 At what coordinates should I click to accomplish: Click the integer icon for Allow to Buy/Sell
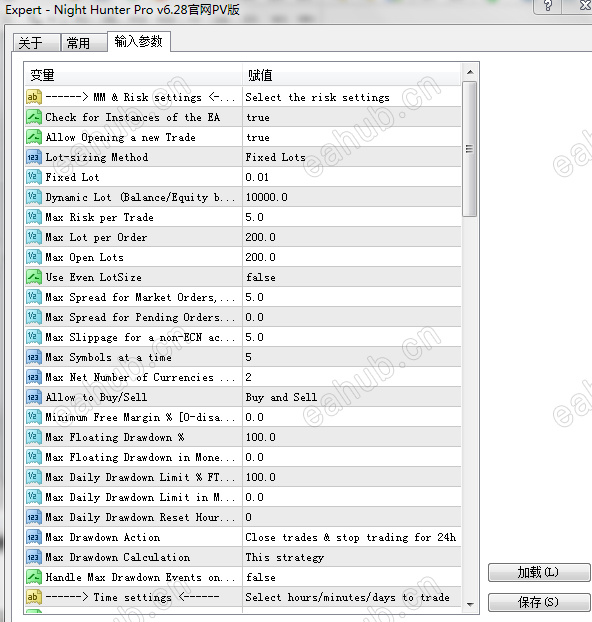pyautogui.click(x=34, y=397)
